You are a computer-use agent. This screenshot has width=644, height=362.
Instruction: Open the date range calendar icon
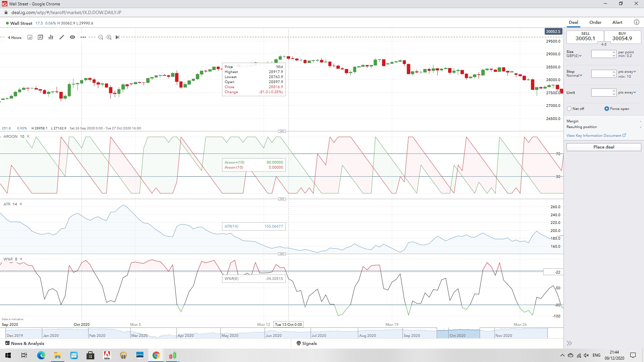[30, 37]
